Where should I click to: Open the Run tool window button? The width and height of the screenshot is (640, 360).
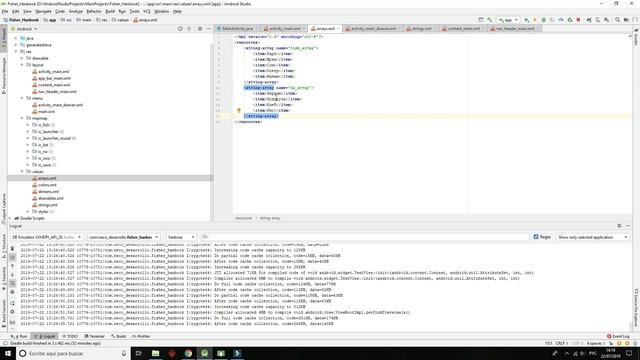(19, 336)
